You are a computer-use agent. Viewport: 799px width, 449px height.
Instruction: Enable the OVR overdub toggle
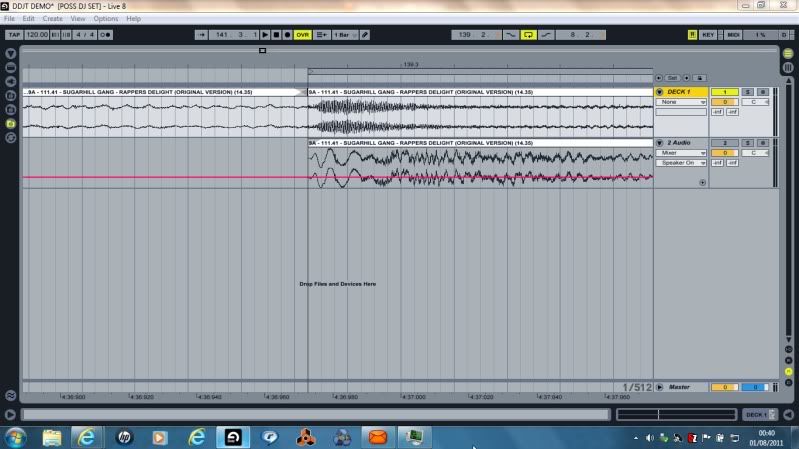coord(302,34)
